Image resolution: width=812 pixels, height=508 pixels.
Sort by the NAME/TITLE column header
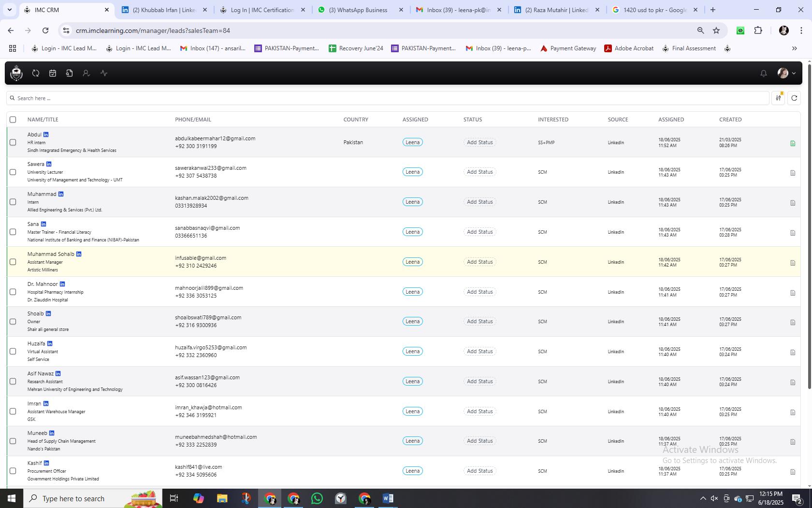43,120
